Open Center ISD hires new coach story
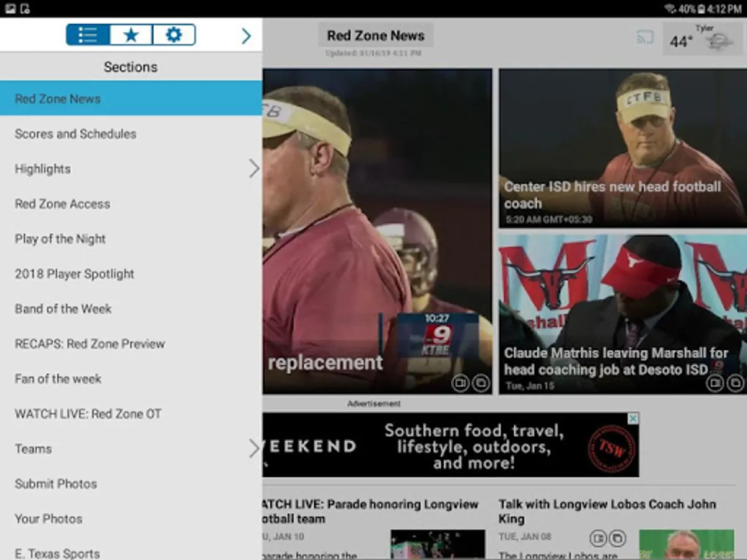Screen dimensions: 747x560 pyautogui.click(x=622, y=148)
